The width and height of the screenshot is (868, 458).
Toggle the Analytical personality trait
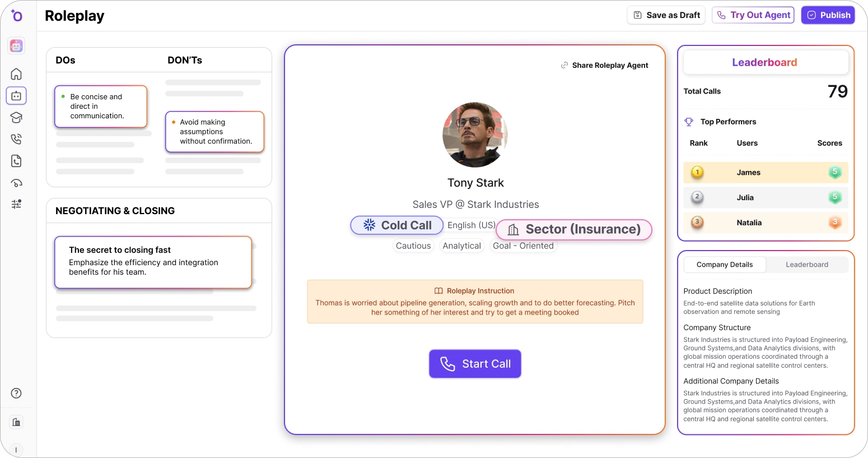click(x=461, y=246)
